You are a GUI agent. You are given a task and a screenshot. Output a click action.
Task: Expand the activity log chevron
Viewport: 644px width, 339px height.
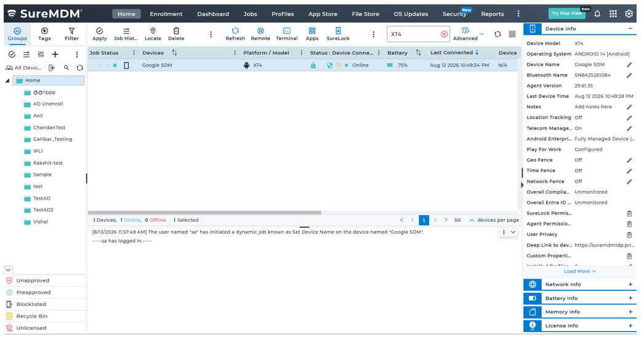[x=513, y=232]
